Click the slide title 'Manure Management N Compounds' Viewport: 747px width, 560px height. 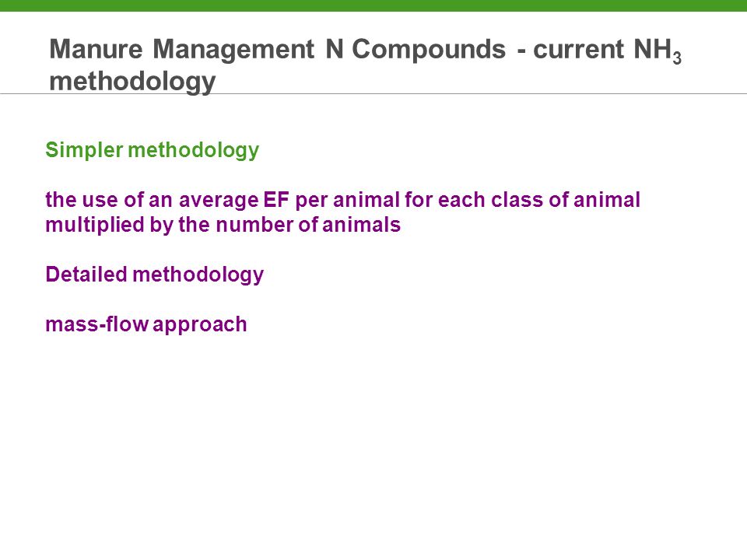(277, 49)
